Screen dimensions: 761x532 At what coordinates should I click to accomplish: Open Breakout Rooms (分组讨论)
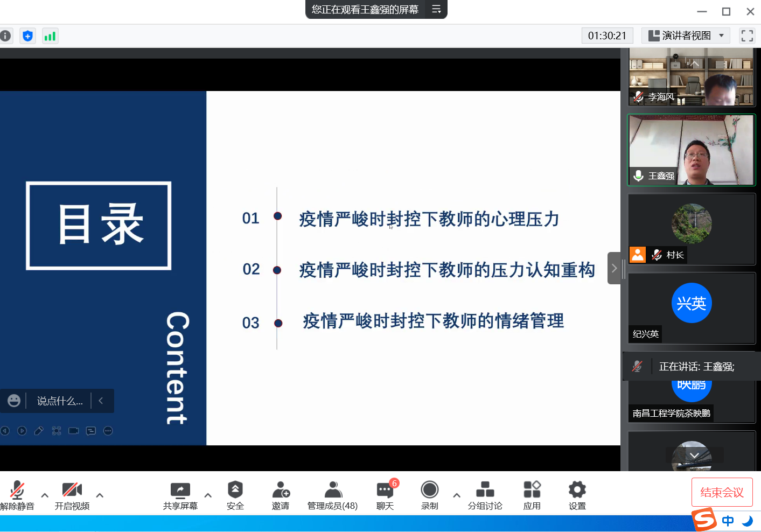pos(485,495)
